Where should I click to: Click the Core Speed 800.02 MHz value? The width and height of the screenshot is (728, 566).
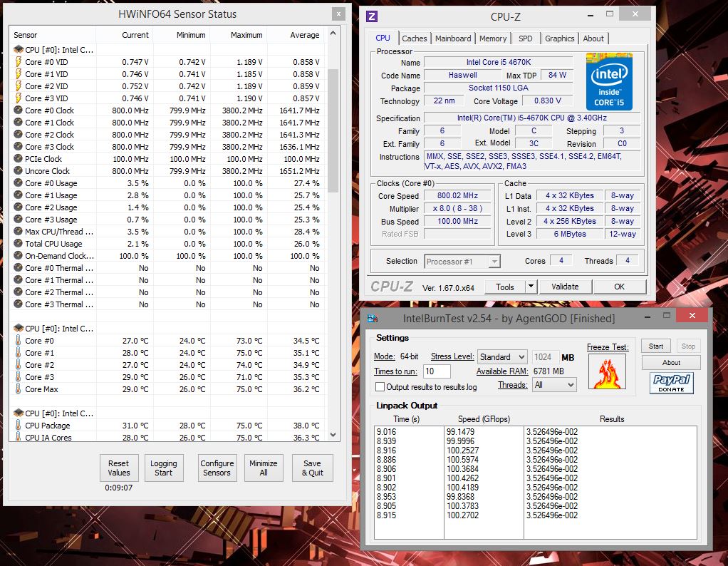click(457, 195)
